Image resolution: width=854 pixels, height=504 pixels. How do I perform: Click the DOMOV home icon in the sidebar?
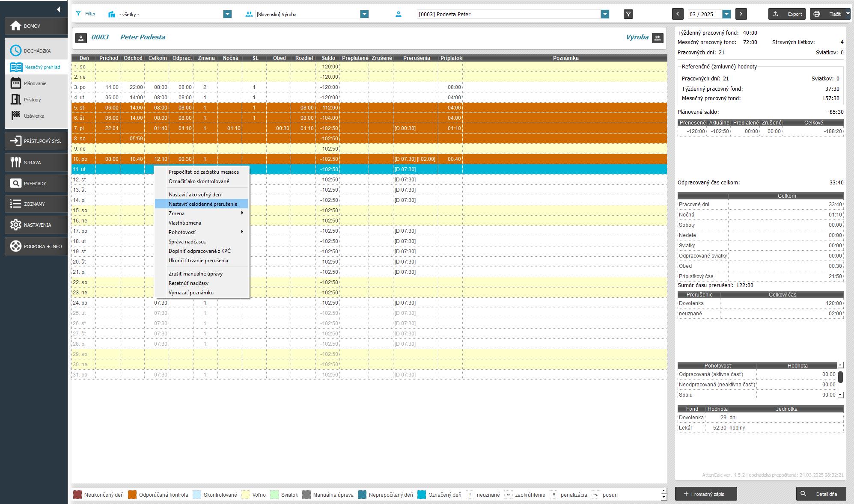[x=16, y=26]
